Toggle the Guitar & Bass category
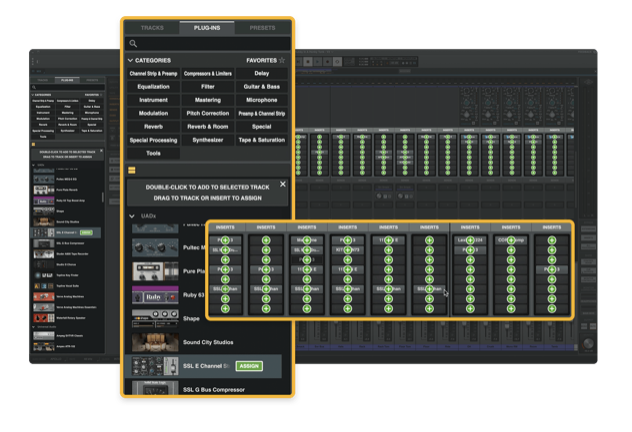 pyautogui.click(x=262, y=87)
